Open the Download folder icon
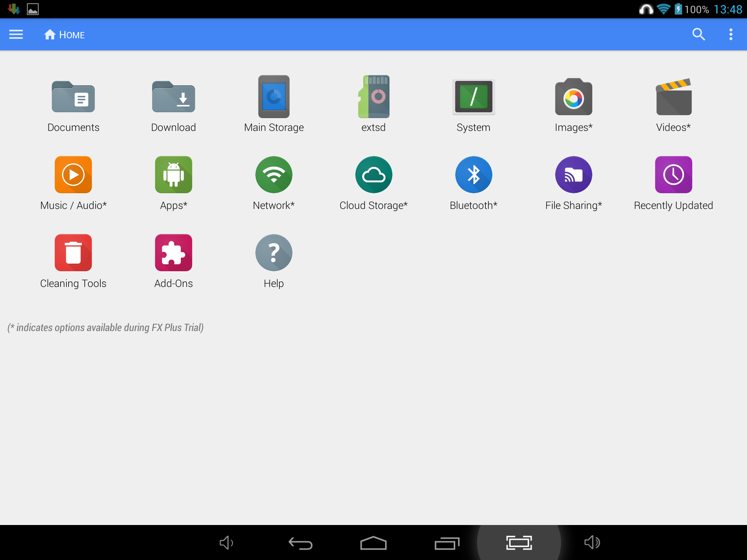747x560 pixels. click(x=174, y=97)
